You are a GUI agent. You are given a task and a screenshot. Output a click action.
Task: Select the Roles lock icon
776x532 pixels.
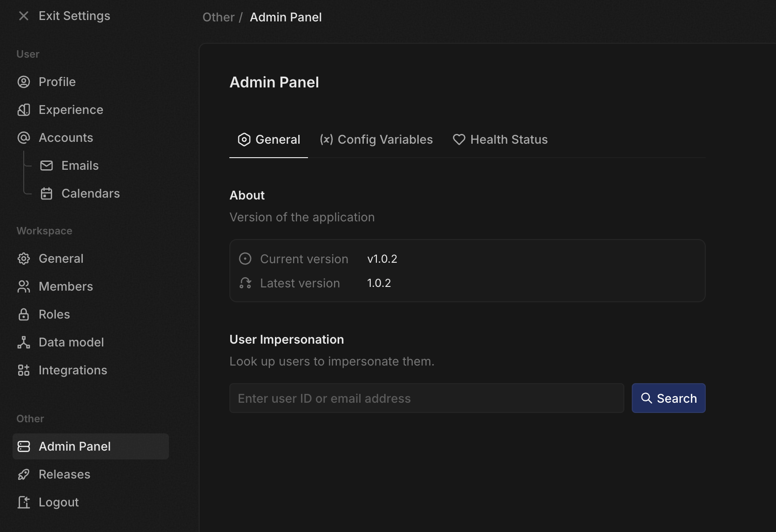coord(24,315)
